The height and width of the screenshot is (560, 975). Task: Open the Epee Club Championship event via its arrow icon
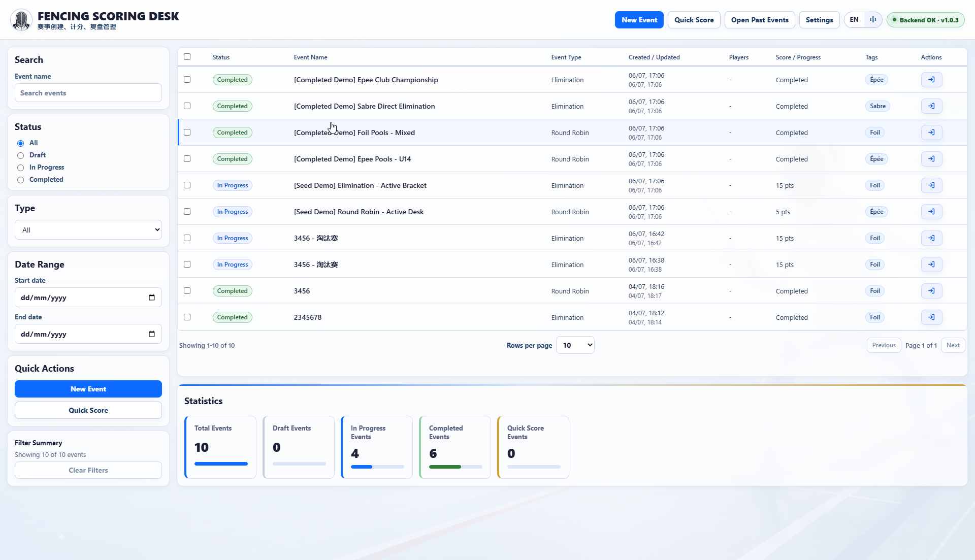pyautogui.click(x=931, y=80)
